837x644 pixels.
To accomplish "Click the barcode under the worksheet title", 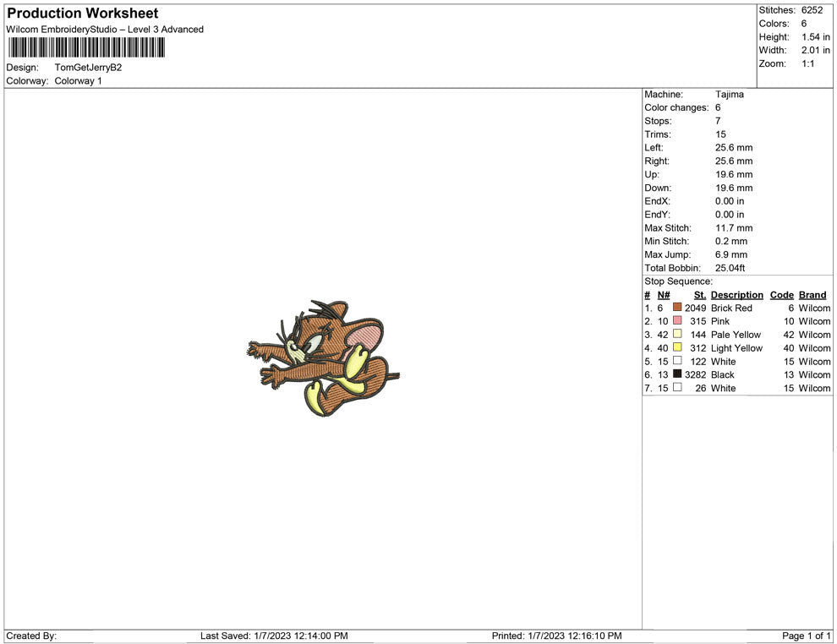I will [86, 47].
